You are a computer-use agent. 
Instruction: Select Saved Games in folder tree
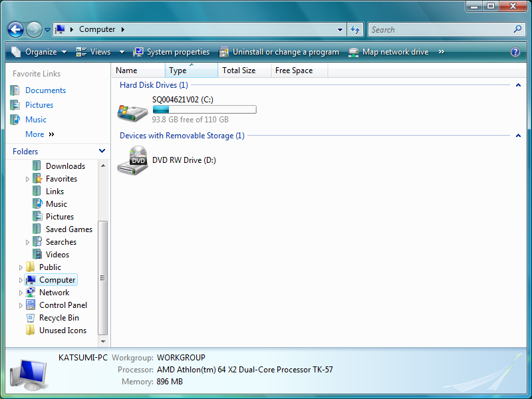tap(69, 229)
